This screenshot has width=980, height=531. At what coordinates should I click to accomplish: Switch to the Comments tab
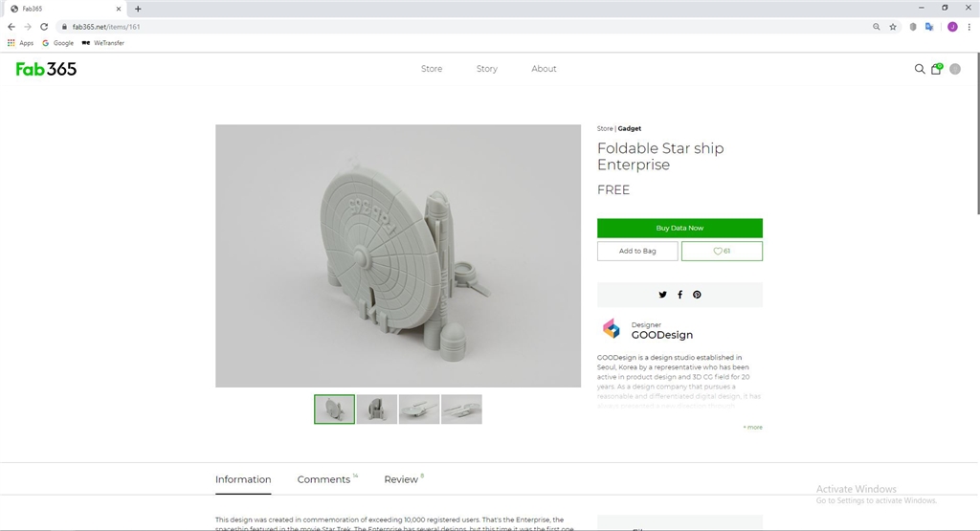click(x=323, y=479)
